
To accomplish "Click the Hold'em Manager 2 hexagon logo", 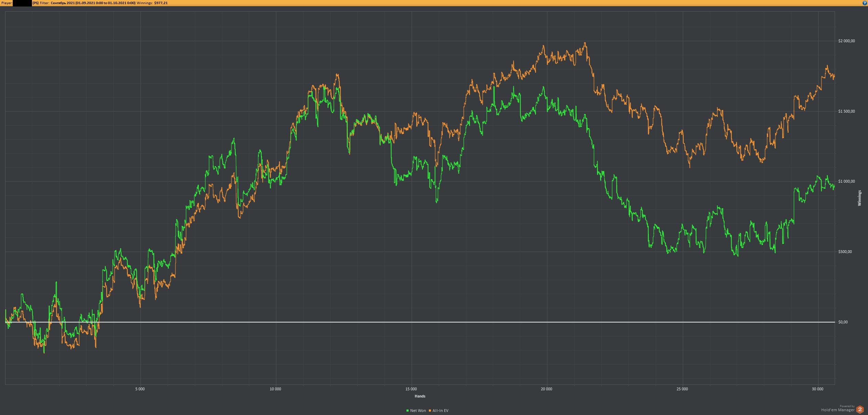I will (x=860, y=410).
